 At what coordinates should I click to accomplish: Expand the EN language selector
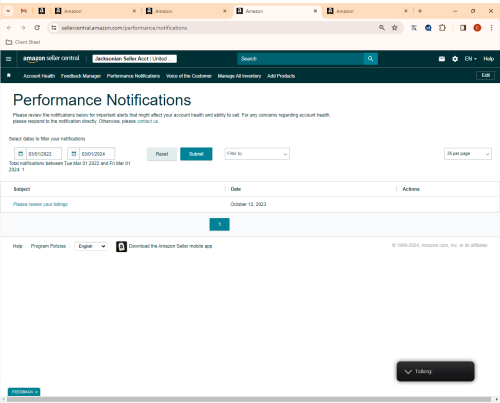pos(470,59)
